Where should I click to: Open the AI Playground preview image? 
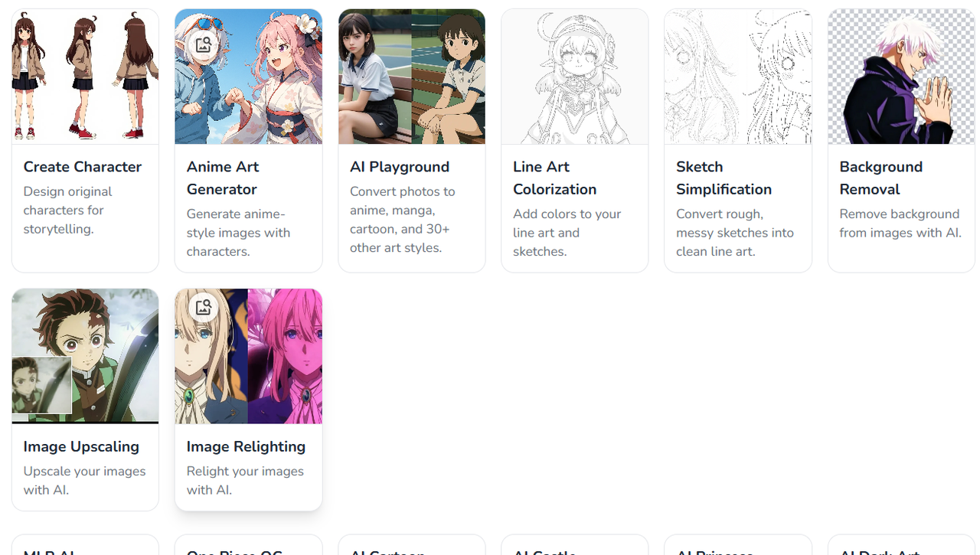coord(412,77)
